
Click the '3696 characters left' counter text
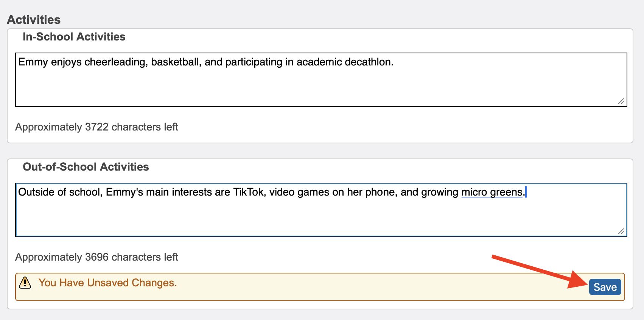(x=96, y=257)
